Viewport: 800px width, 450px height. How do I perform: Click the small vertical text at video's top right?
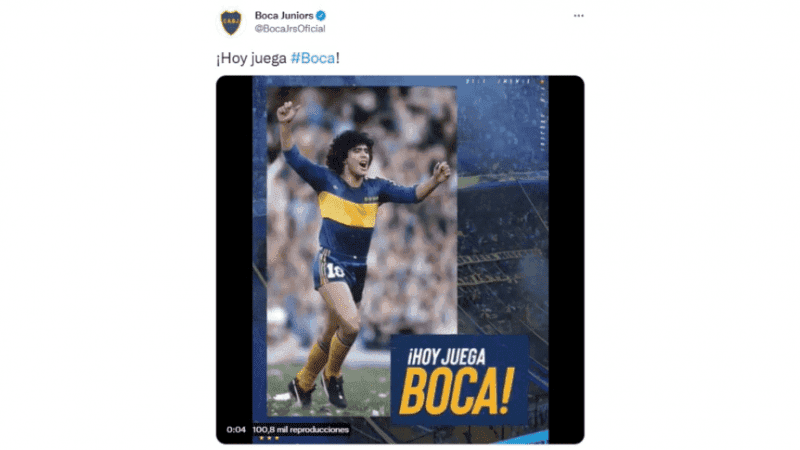(x=542, y=115)
